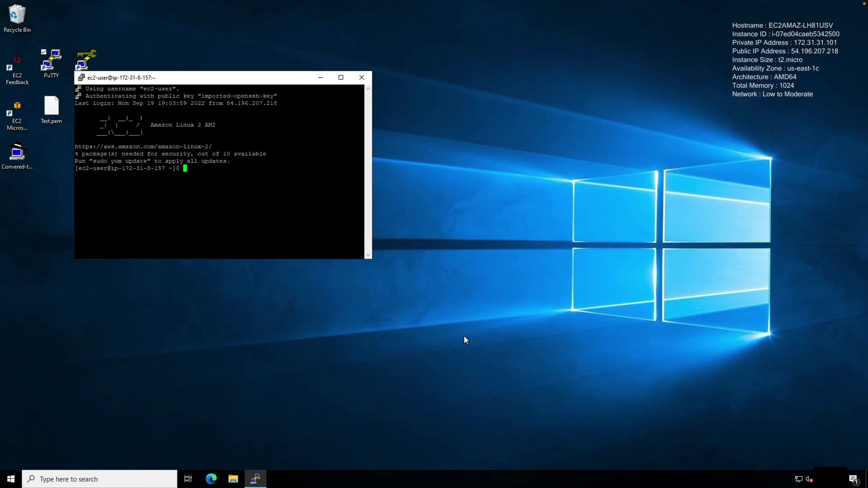Launch Microsoft Edge from the taskbar
The image size is (868, 488).
(x=211, y=479)
